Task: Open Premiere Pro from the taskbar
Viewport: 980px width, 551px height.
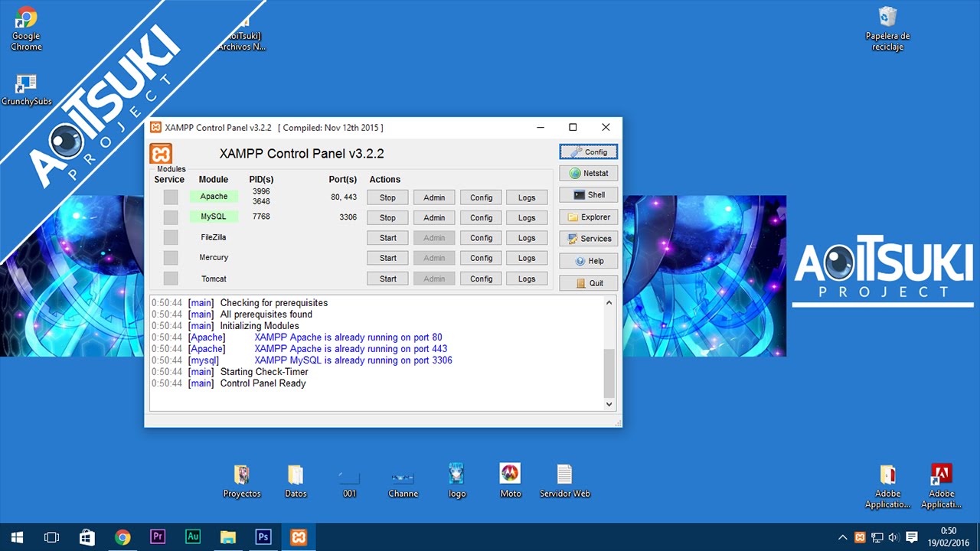Action: [x=158, y=537]
